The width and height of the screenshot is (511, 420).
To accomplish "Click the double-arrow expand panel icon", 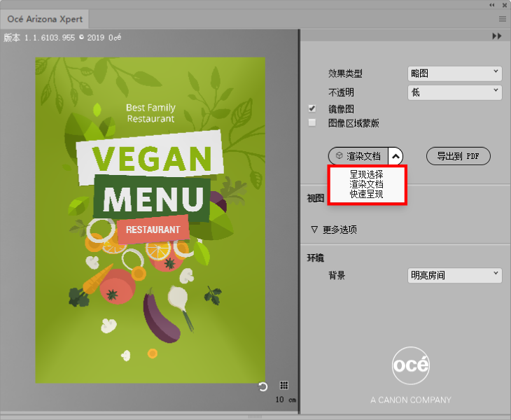I will coord(497,36).
